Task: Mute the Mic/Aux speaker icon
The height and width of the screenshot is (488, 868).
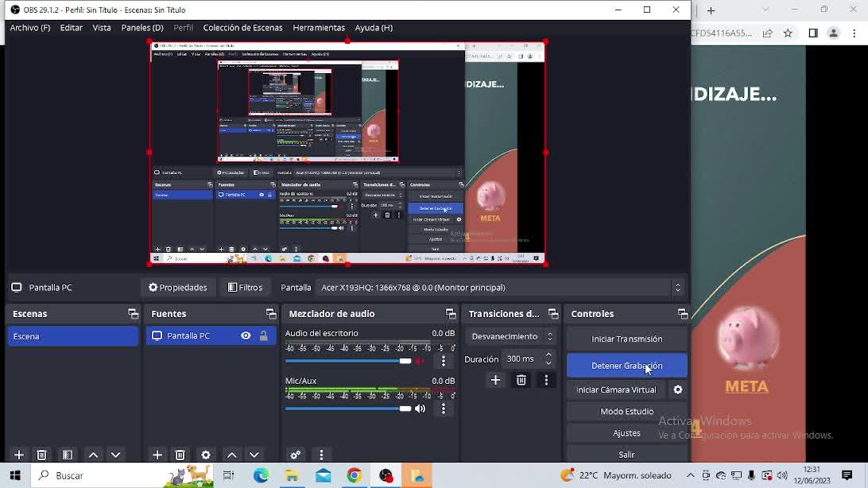Action: 420,409
